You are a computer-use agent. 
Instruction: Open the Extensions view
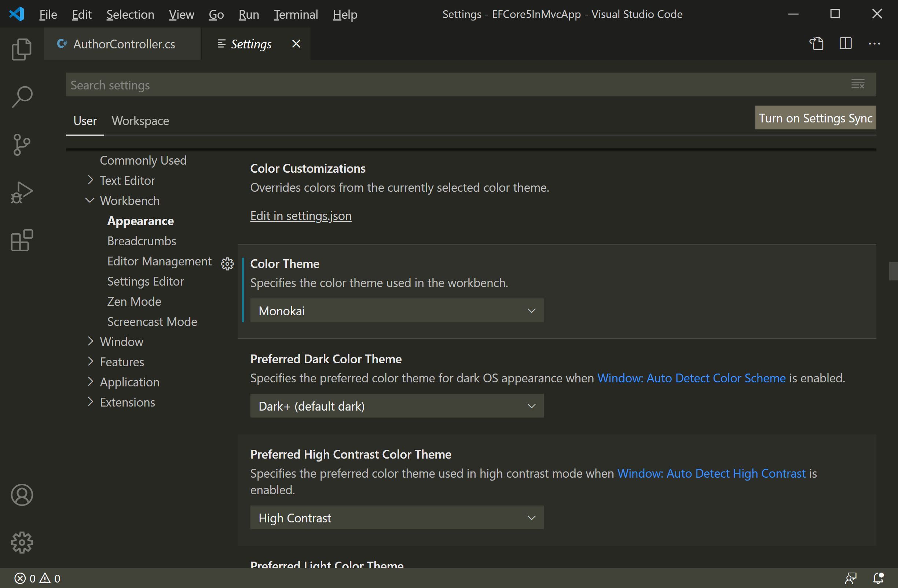click(x=22, y=240)
